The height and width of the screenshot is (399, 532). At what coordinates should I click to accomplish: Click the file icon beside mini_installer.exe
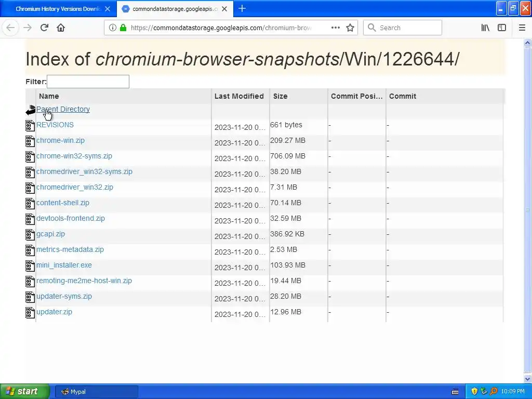click(30, 266)
